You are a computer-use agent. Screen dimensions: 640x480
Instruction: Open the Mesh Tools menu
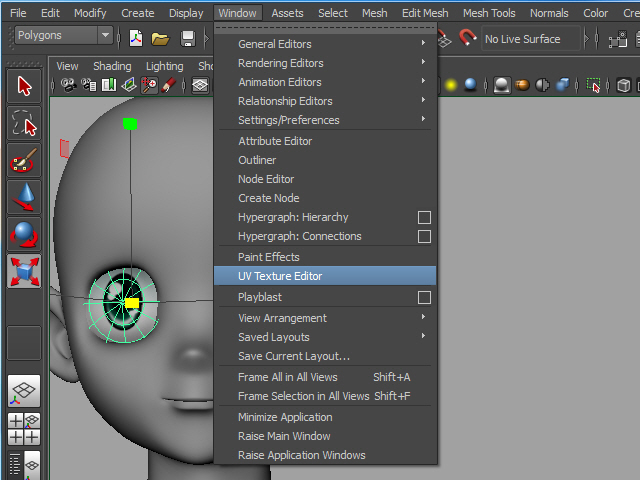(489, 13)
